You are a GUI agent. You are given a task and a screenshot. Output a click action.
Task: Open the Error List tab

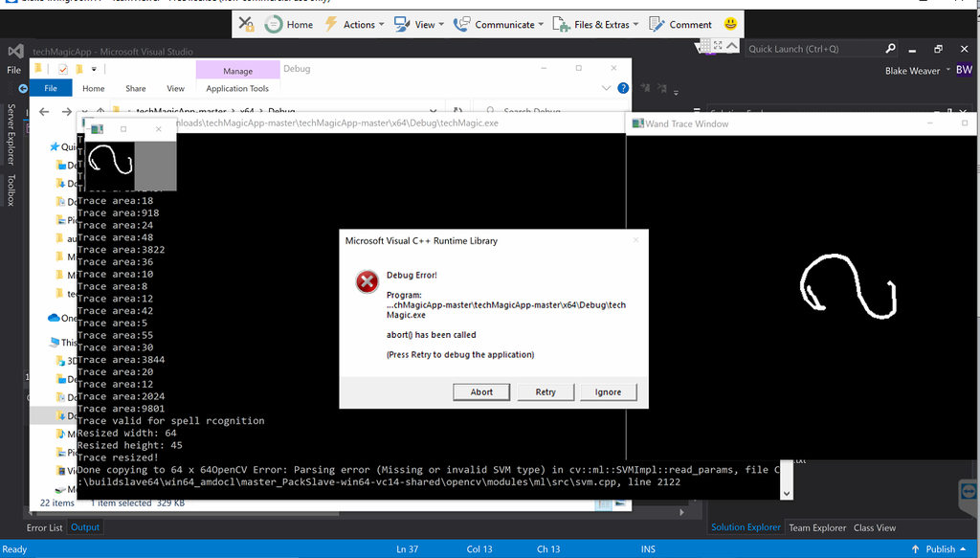pyautogui.click(x=44, y=527)
